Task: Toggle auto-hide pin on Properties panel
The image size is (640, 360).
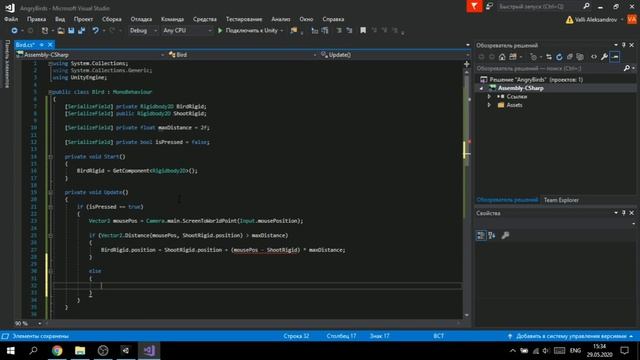Action: point(623,213)
